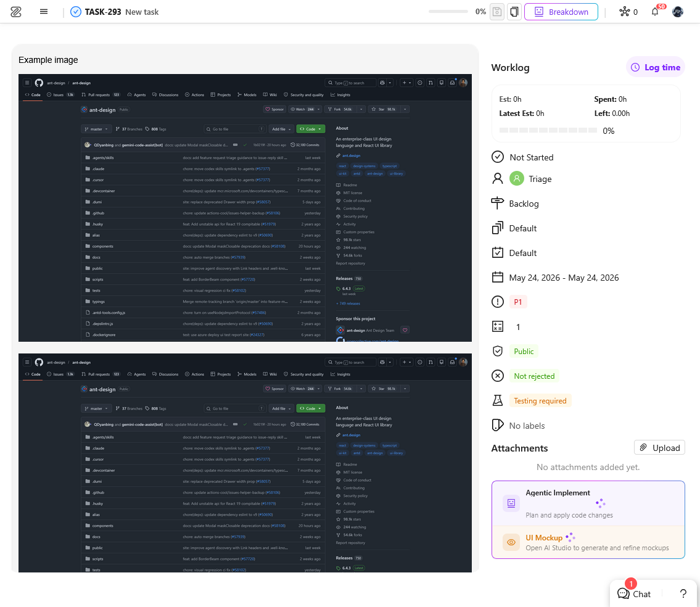This screenshot has height=607, width=700.
Task: Click the calculator estimate icon
Action: [x=497, y=326]
